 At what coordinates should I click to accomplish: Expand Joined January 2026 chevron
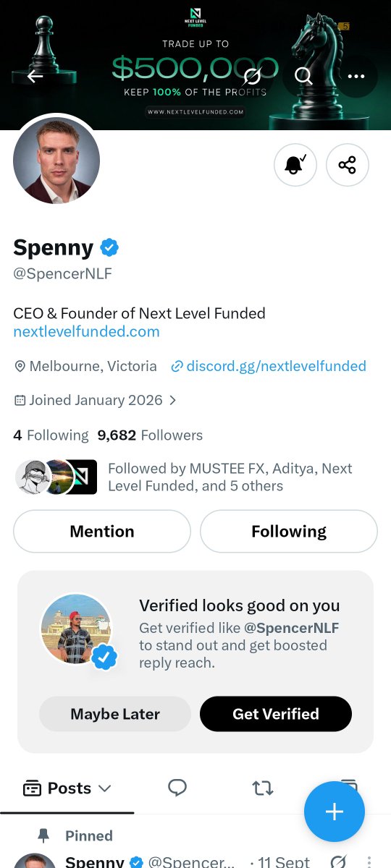[x=172, y=400]
